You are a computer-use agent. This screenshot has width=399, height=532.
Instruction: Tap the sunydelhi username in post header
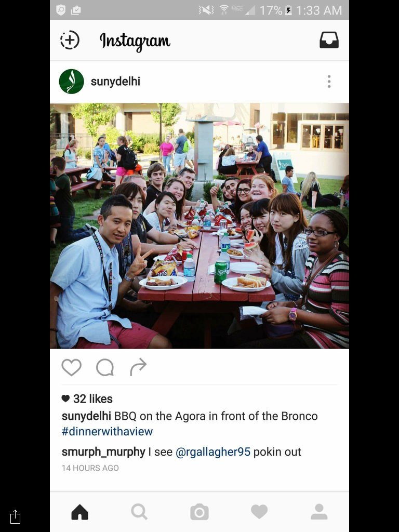[x=115, y=82]
